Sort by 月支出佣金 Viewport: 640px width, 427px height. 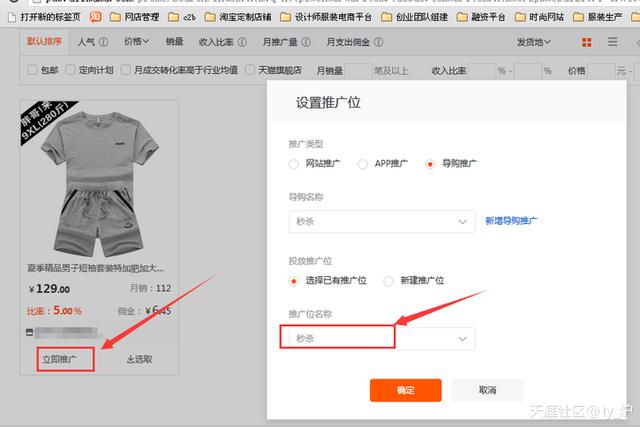pyautogui.click(x=348, y=42)
